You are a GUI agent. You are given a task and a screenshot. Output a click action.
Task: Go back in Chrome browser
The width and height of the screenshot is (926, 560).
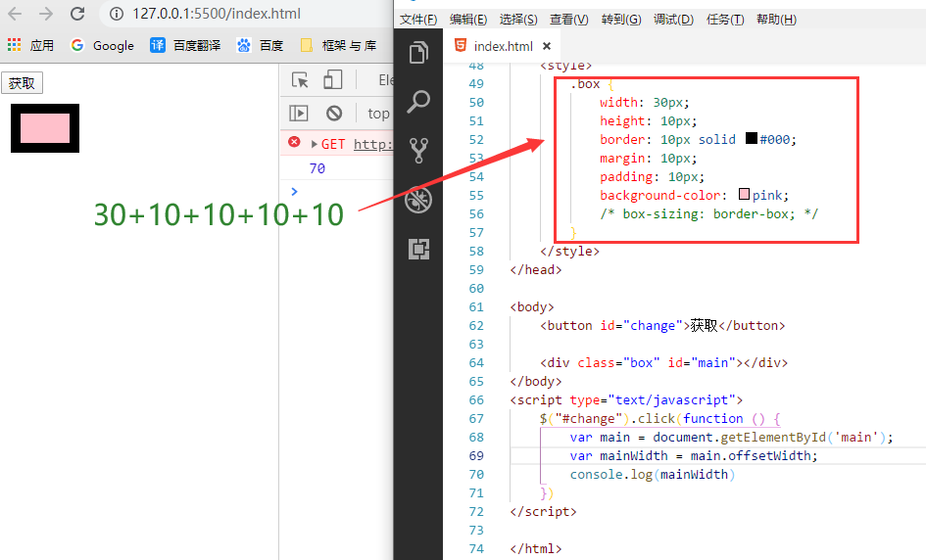pos(16,13)
